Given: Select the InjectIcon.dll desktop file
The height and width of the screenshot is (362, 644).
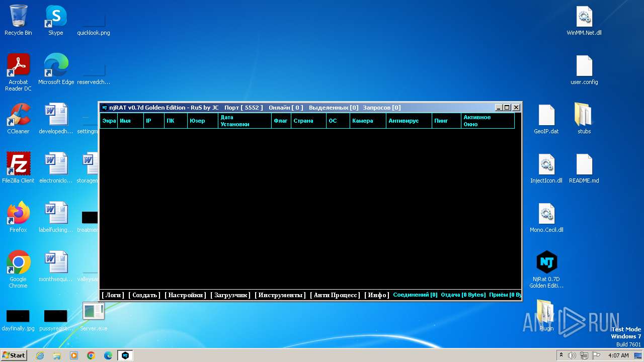Looking at the screenshot, I should tap(546, 168).
